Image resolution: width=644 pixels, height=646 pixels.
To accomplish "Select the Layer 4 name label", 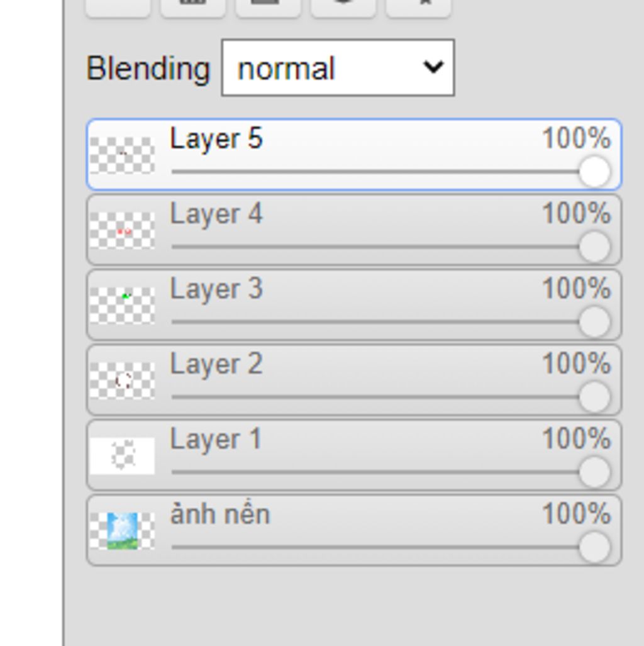I will (x=216, y=214).
